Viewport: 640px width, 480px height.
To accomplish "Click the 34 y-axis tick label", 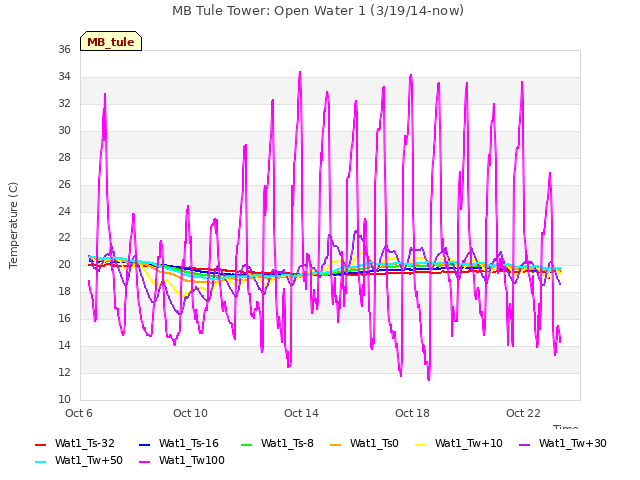I will [x=64, y=77].
